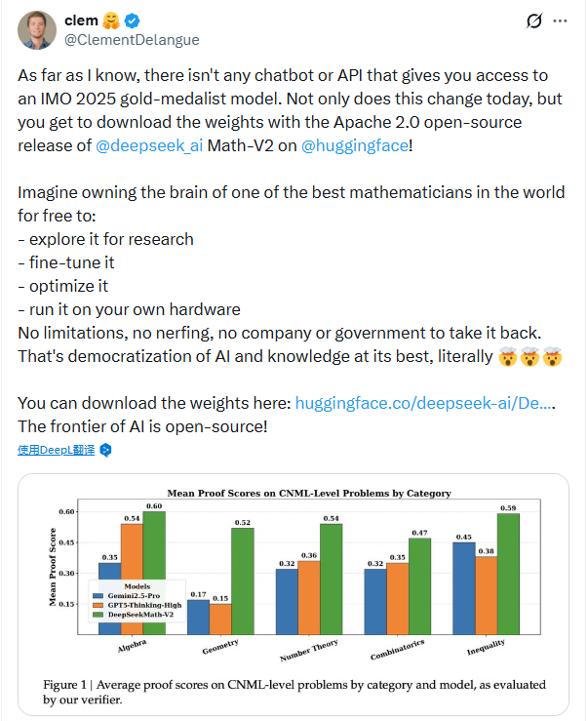The image size is (588, 721).
Task: Open the three-dot more options menu
Action: 560,20
